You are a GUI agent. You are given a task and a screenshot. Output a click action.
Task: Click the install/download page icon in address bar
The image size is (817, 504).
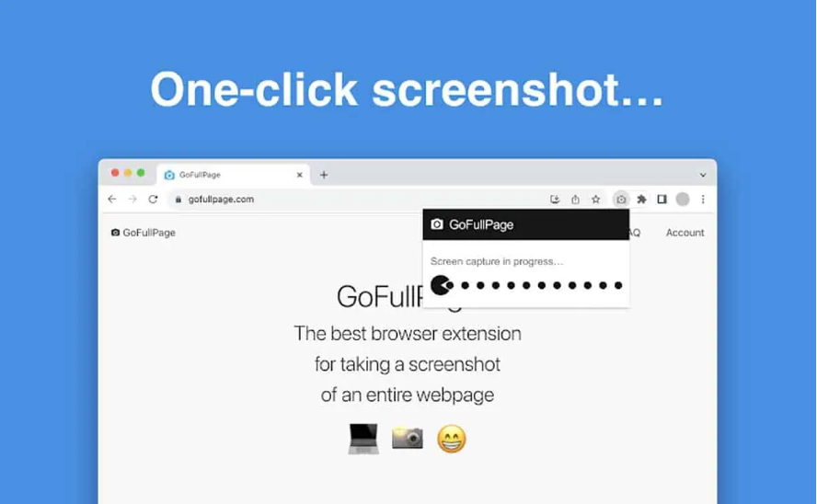pyautogui.click(x=555, y=200)
